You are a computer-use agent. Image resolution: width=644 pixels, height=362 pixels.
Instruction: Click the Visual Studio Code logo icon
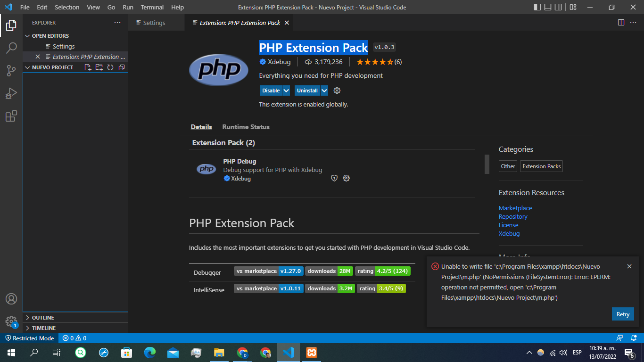pyautogui.click(x=8, y=7)
